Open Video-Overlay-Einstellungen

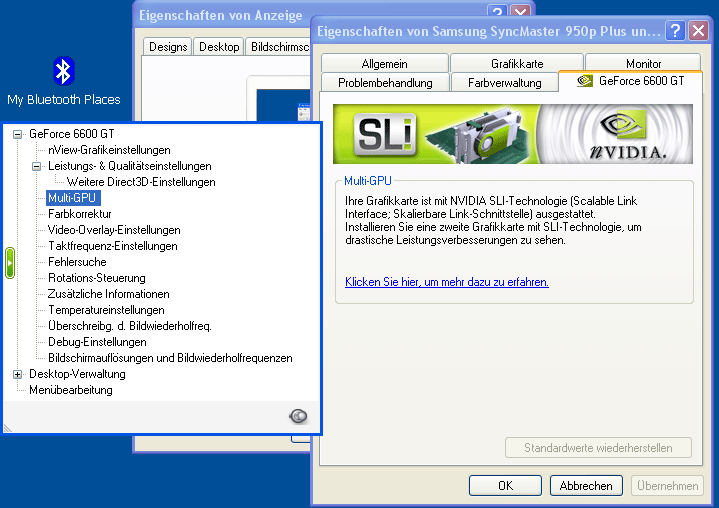(x=114, y=230)
